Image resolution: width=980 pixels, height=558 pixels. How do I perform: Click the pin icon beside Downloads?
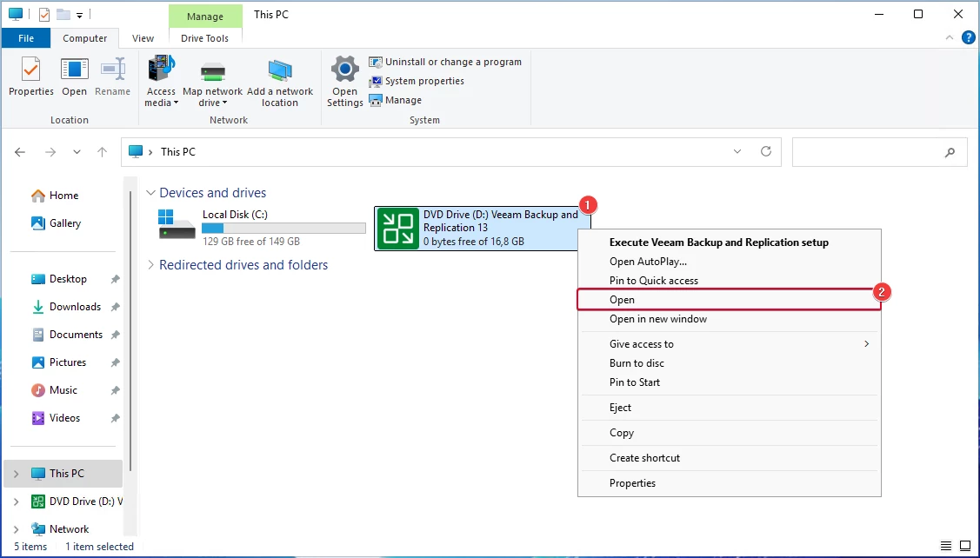115,307
